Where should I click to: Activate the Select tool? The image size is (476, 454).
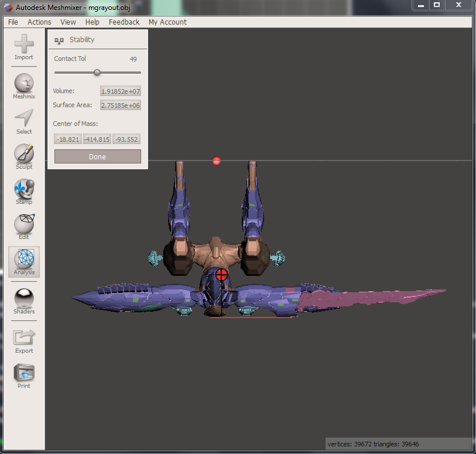coord(24,121)
